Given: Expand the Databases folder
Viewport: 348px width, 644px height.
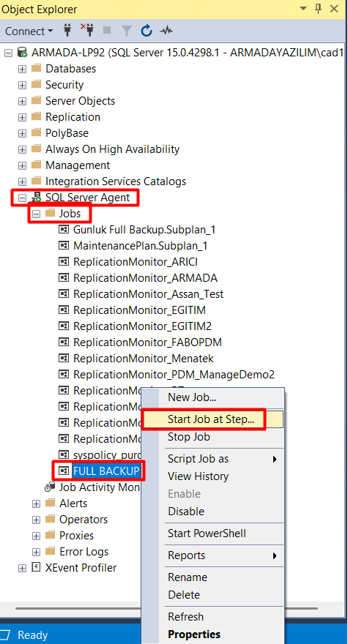Looking at the screenshot, I should click(x=22, y=69).
